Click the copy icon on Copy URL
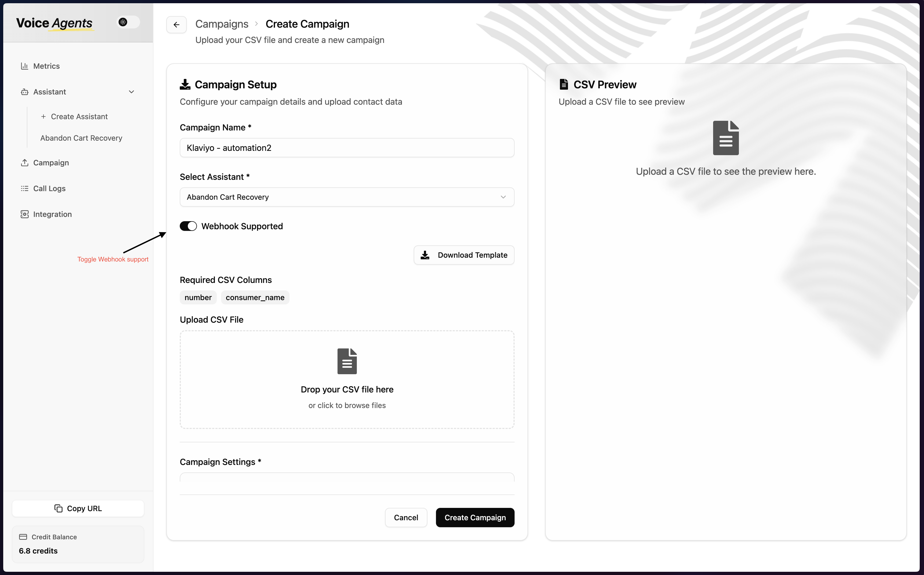The width and height of the screenshot is (924, 575). pyautogui.click(x=58, y=508)
